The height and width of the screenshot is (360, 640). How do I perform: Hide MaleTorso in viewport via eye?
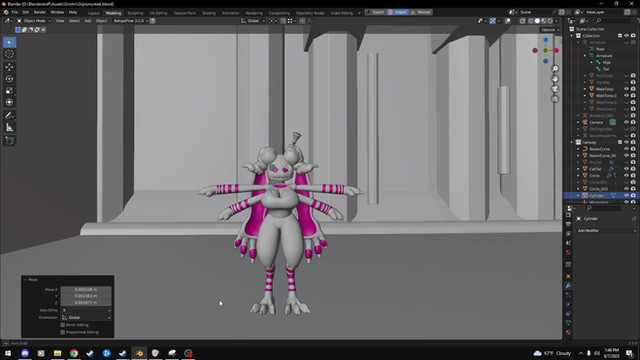coord(626,89)
